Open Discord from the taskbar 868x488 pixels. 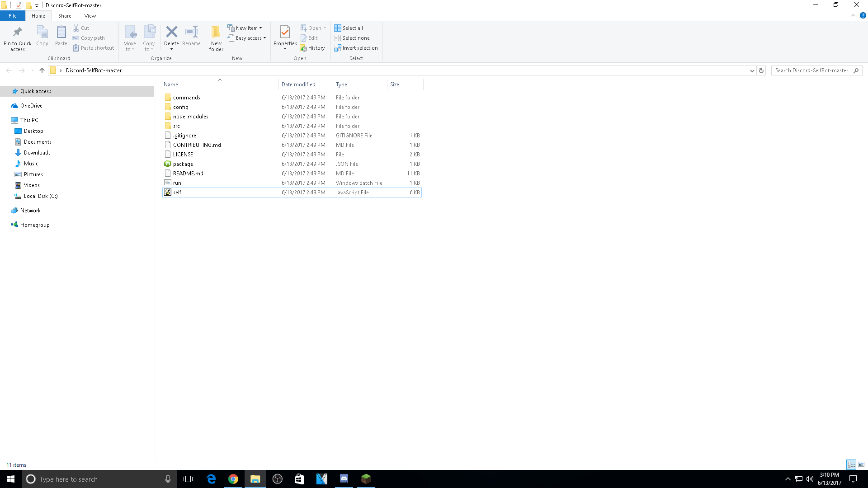tap(344, 479)
